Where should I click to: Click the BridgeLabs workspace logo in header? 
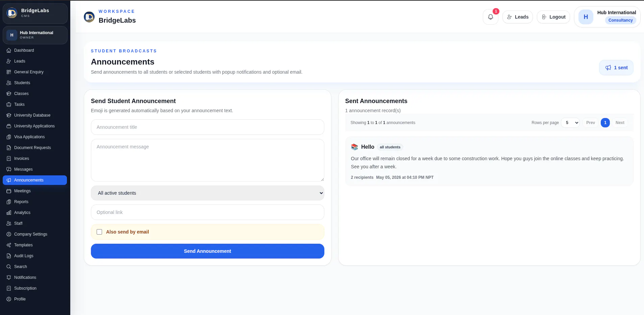89,17
